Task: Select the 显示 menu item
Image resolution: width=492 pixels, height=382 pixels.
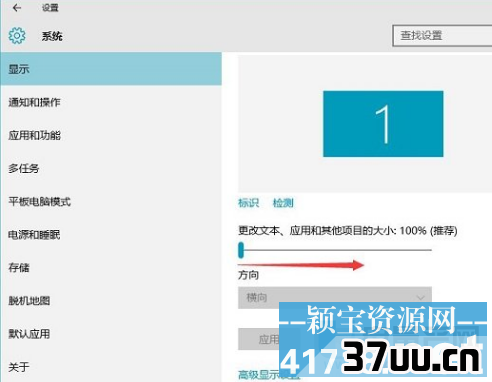Action: 111,69
